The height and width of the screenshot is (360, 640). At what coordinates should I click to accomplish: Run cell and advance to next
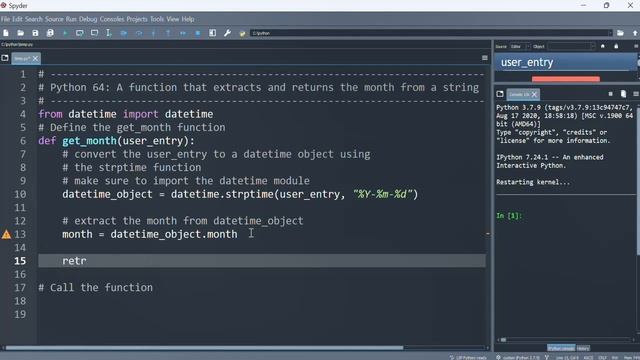coord(94,33)
